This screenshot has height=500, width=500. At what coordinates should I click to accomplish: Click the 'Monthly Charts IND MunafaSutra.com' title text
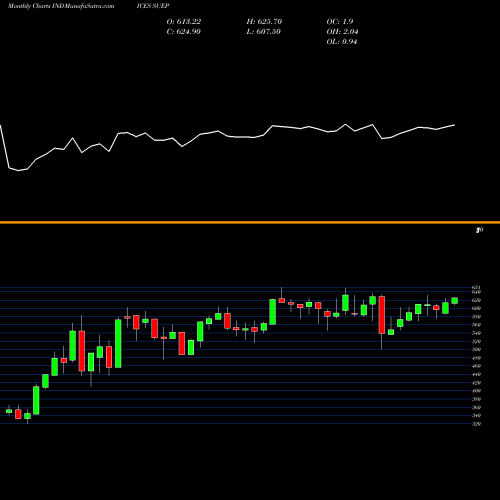click(61, 6)
